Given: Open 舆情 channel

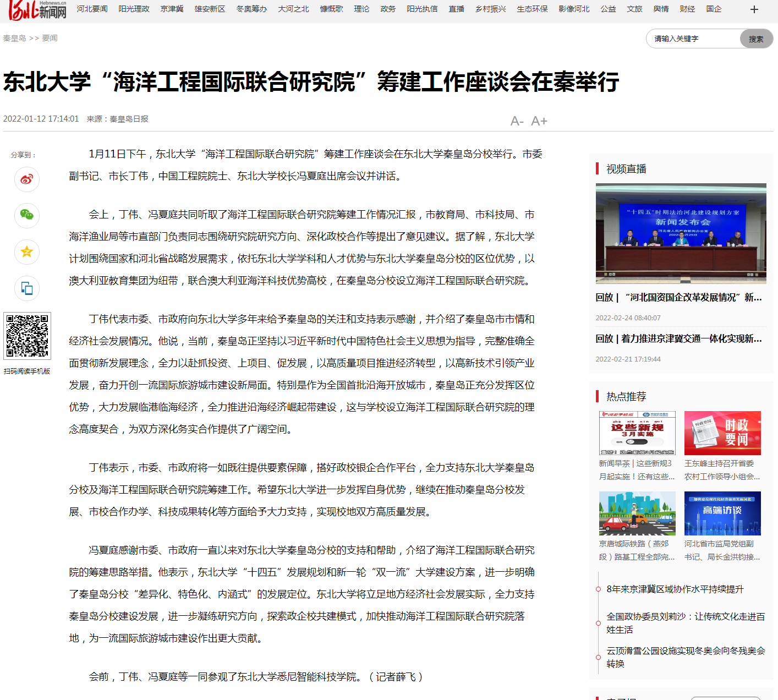Looking at the screenshot, I should pyautogui.click(x=661, y=9).
